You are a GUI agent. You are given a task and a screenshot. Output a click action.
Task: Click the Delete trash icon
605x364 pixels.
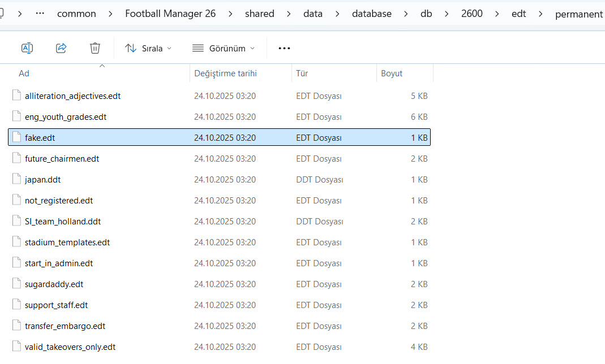click(x=95, y=48)
